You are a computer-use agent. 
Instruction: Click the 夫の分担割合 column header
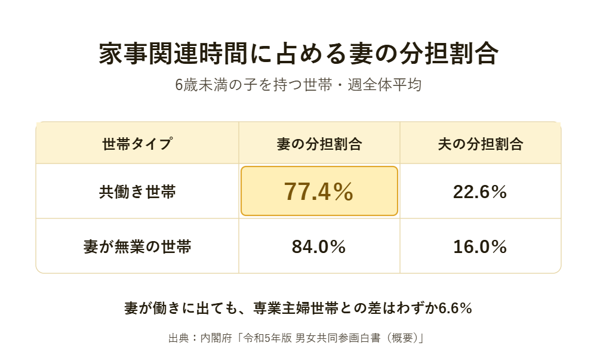481,144
